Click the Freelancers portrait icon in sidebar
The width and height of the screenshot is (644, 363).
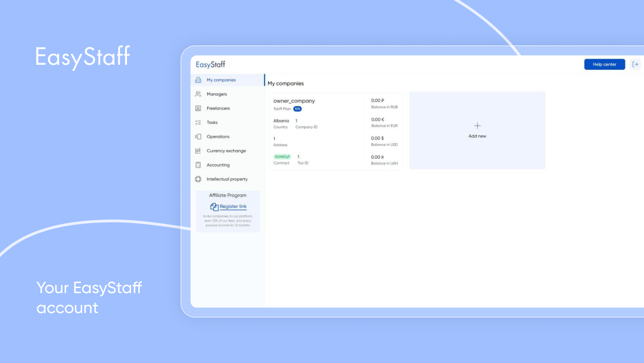tap(198, 108)
